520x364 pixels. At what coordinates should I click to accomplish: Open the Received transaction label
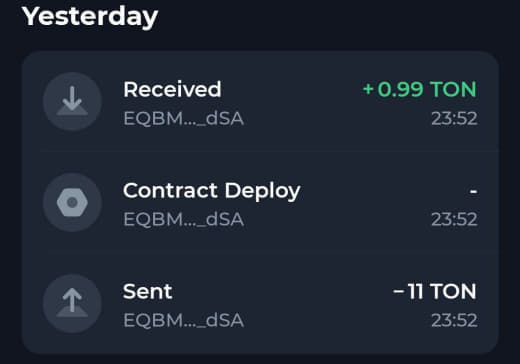[172, 89]
